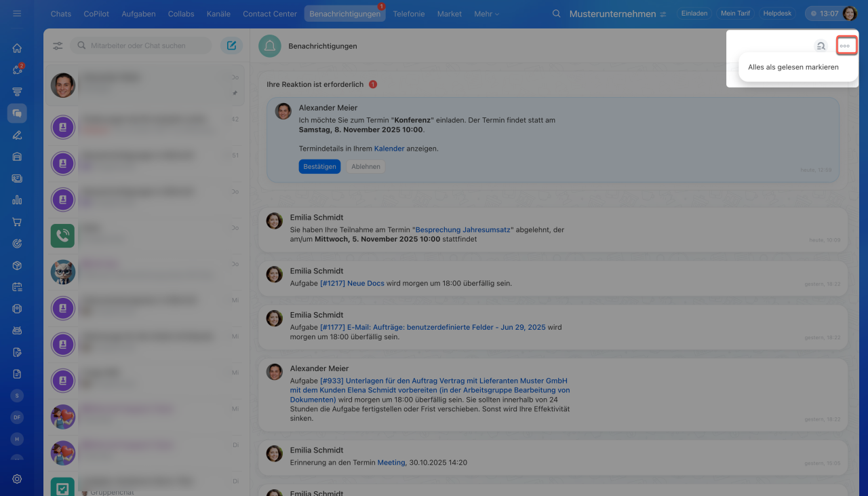
Task: Open the three-dots notifications menu
Action: click(x=845, y=46)
